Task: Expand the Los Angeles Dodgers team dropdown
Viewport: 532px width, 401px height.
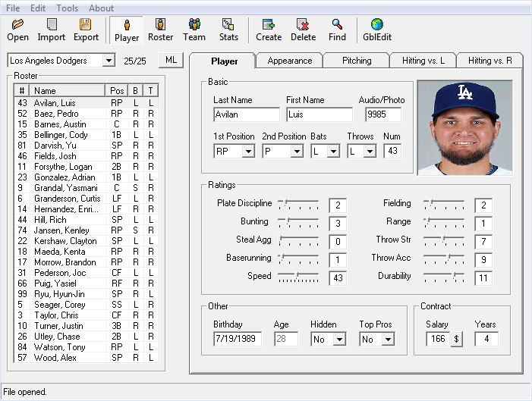Action: [108, 61]
